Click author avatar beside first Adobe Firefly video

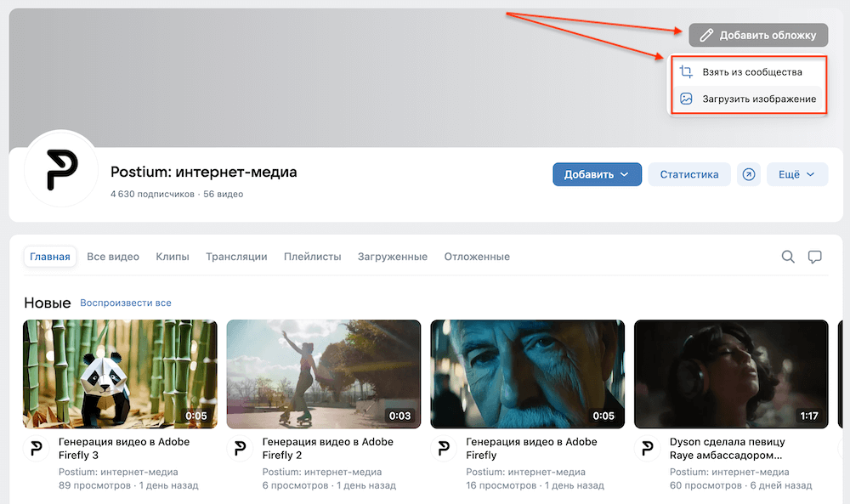pos(444,448)
